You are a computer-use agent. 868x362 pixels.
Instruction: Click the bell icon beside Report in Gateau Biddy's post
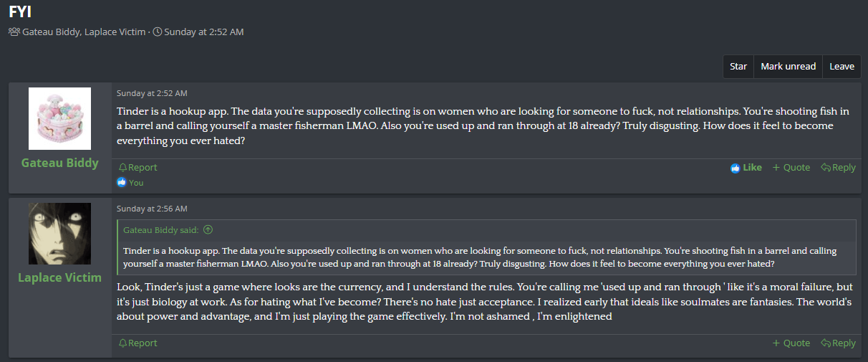coord(122,168)
